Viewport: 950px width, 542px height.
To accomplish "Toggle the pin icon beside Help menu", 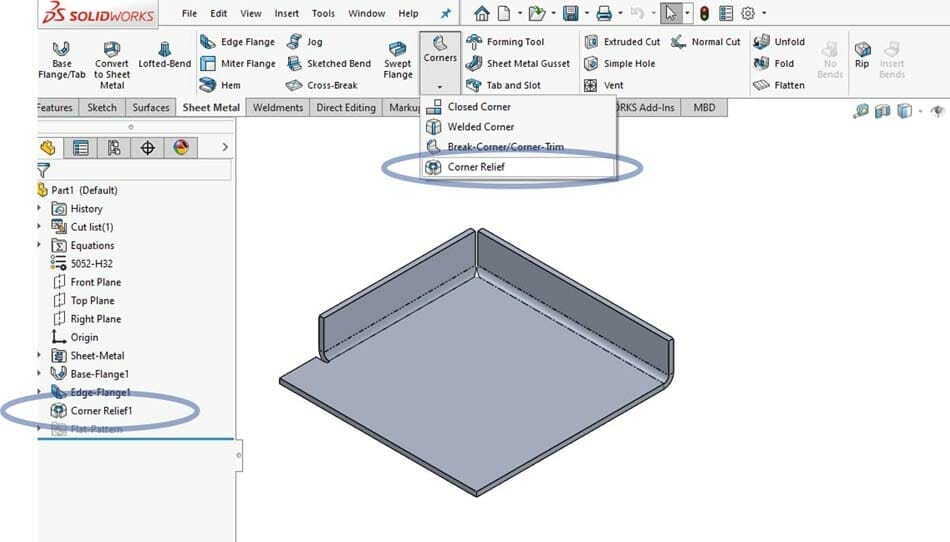I will pos(446,13).
